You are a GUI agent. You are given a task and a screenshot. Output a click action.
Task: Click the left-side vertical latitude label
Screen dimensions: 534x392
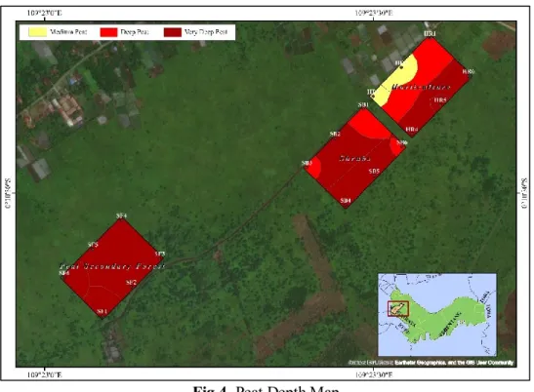point(8,193)
